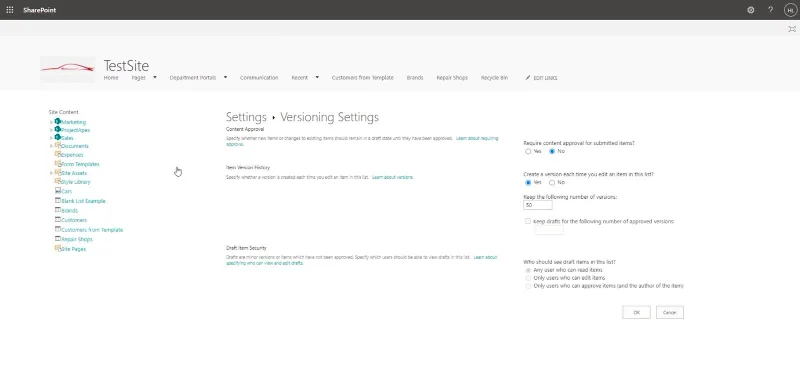The image size is (800, 379).
Task: Click the Blank List Example list icon
Action: click(58, 200)
